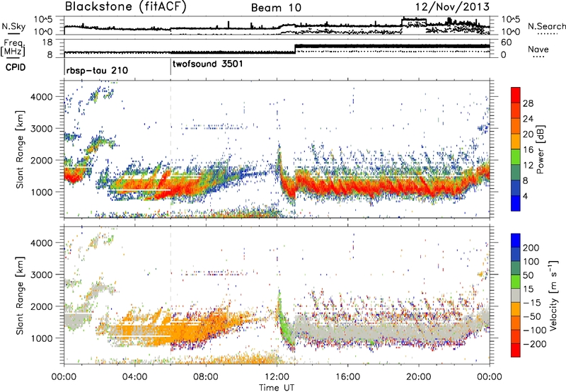Image resolution: width=566 pixels, height=392 pixels.
Task: Click the 'Beam 10' label
Action: click(x=276, y=8)
